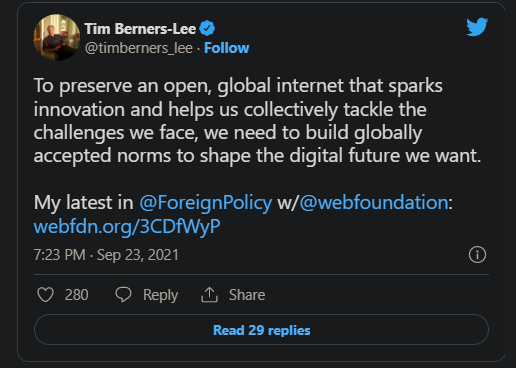
Task: Click the @timberners_lee handle
Action: tap(139, 48)
